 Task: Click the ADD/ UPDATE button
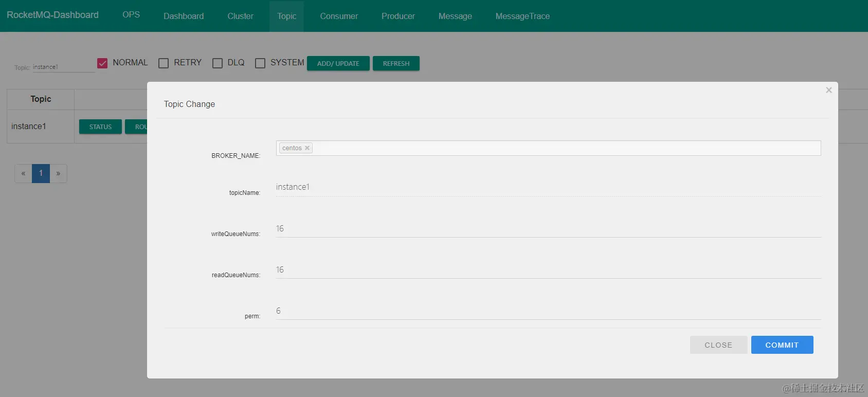(x=338, y=63)
